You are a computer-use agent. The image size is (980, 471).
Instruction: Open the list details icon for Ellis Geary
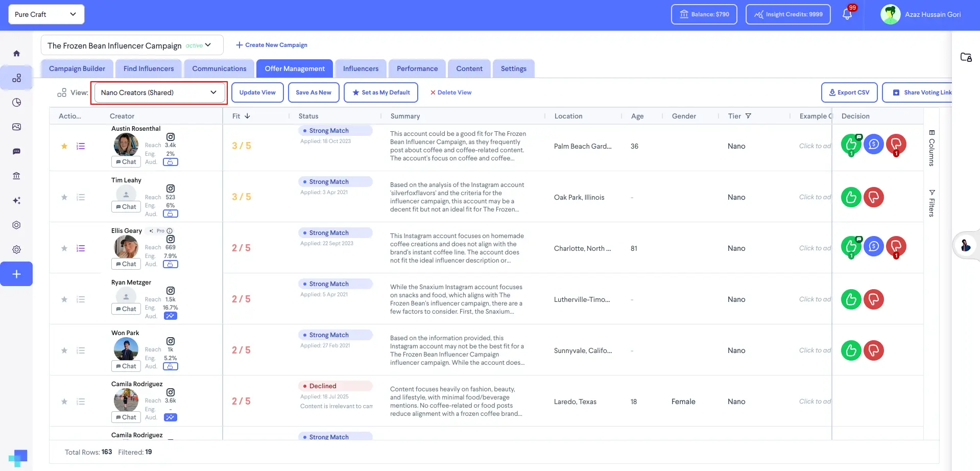(81, 248)
